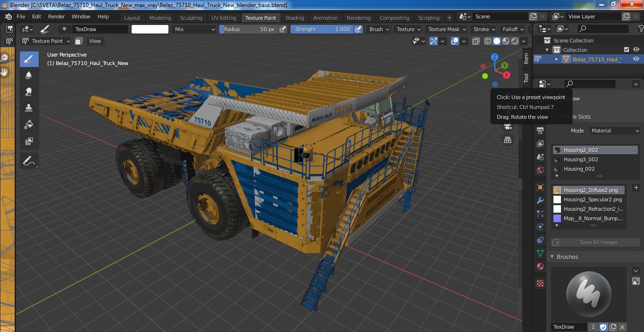644x332 pixels.
Task: Open the Render menu
Action: coord(56,17)
